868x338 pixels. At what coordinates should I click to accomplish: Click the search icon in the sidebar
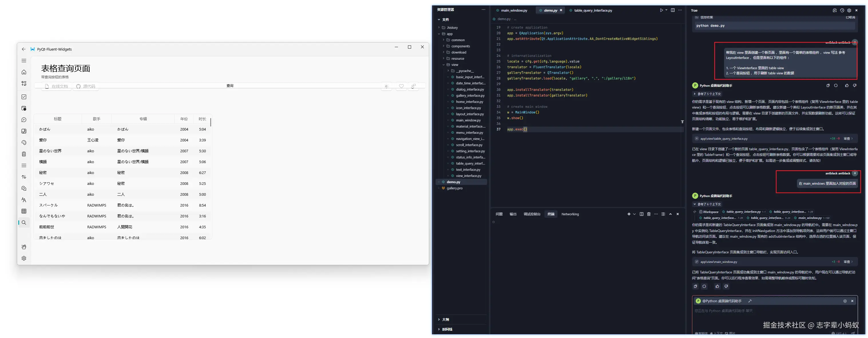pyautogui.click(x=24, y=223)
